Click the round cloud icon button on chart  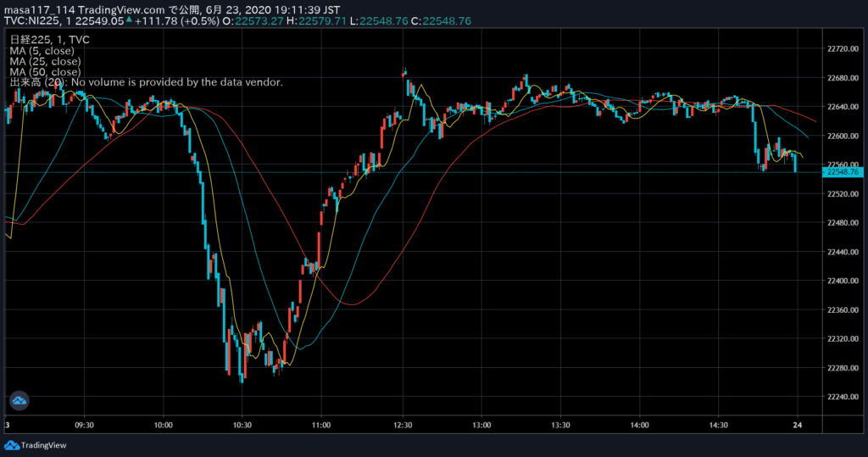click(x=19, y=400)
